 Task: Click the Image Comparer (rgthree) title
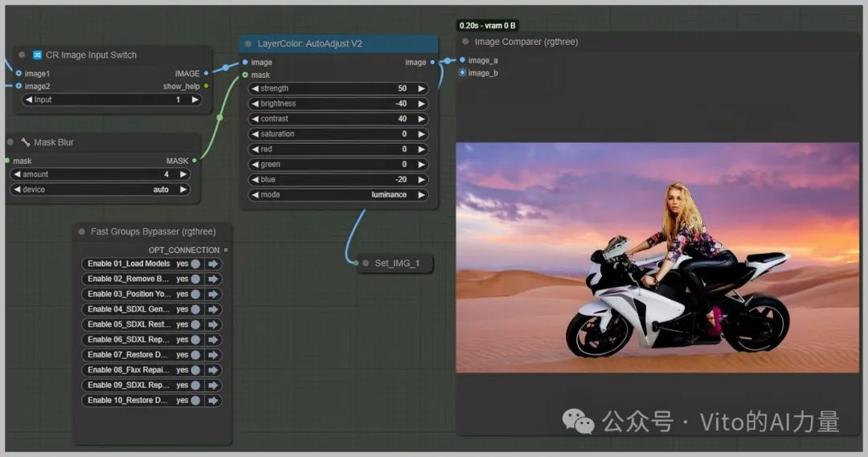526,42
